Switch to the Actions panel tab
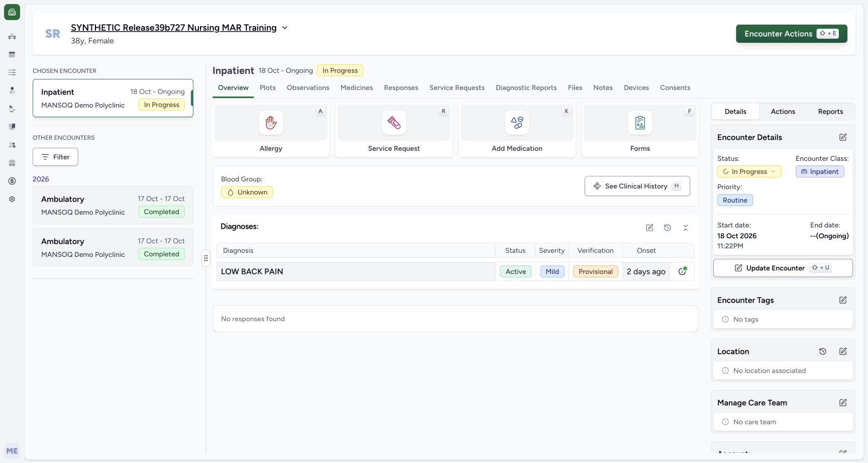The image size is (868, 463). coord(783,112)
